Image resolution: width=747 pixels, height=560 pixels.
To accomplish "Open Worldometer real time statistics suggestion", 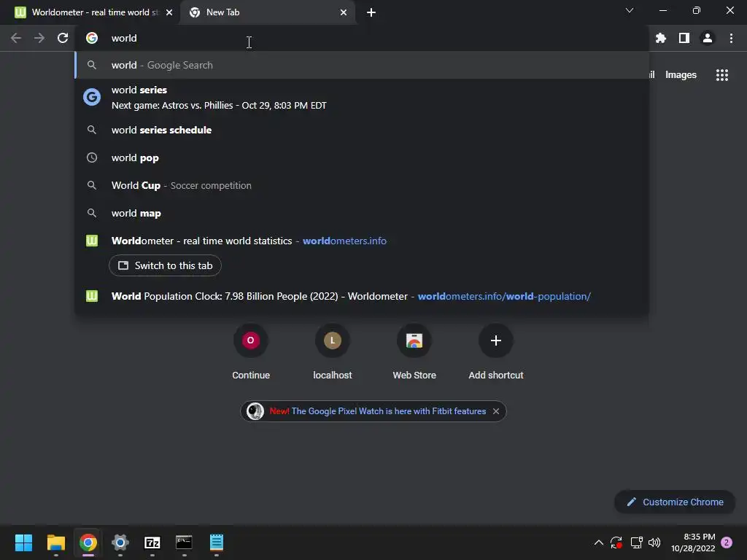I will point(362,241).
